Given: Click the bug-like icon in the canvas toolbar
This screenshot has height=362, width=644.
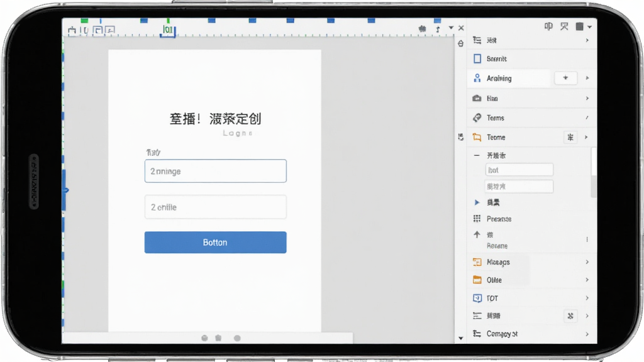Looking at the screenshot, I should point(422,29).
